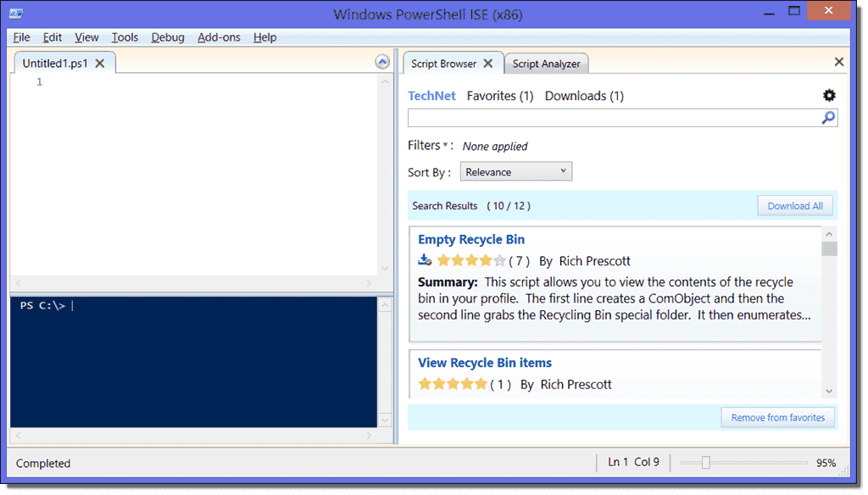Click Remove from favorites button
868x495 pixels.
(x=778, y=418)
